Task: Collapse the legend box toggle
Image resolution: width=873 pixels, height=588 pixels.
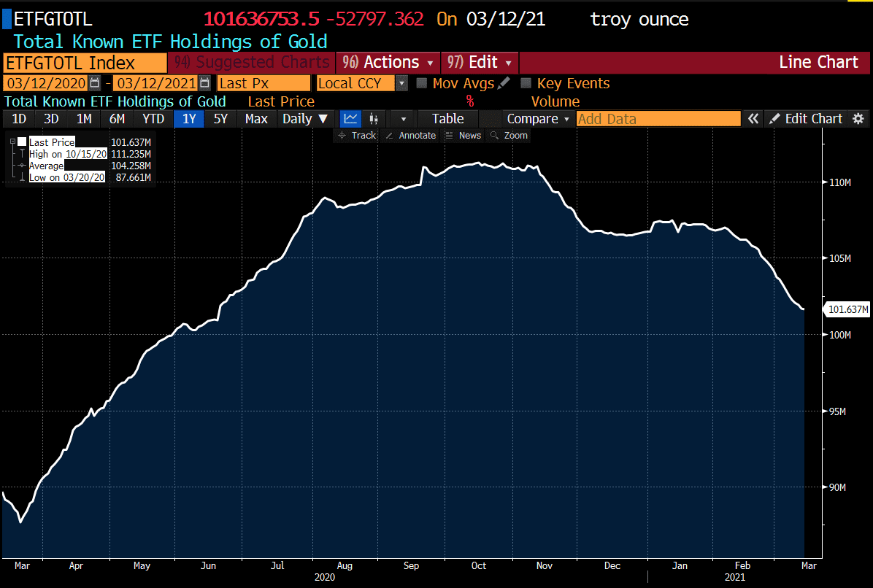Action: tap(12, 142)
